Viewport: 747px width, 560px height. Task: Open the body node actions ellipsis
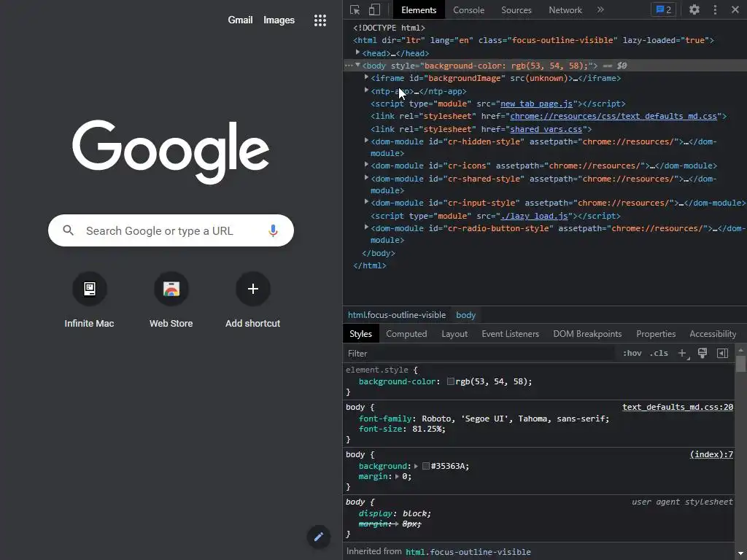point(349,65)
